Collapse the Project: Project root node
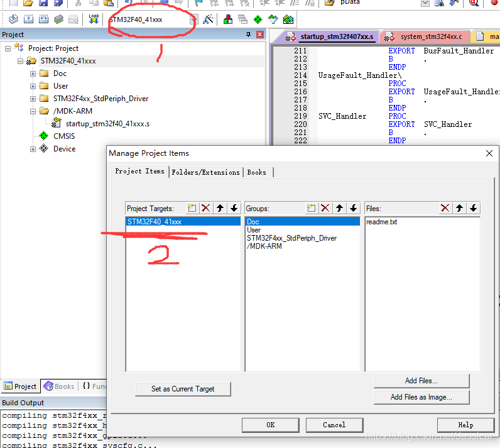 (8, 48)
